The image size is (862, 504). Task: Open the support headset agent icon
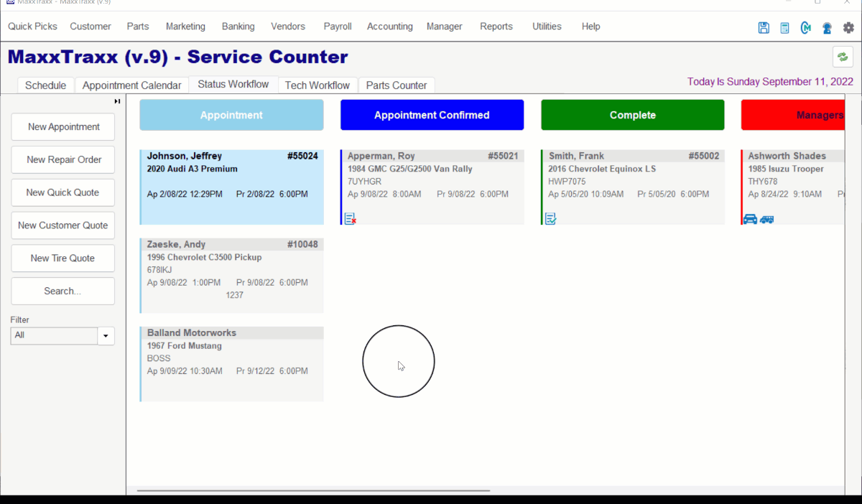pos(828,28)
